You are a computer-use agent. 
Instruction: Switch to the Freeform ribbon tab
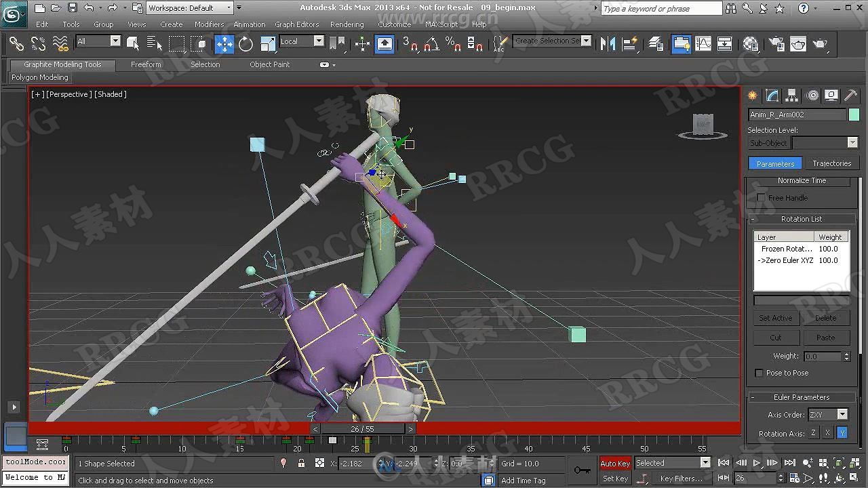click(146, 64)
